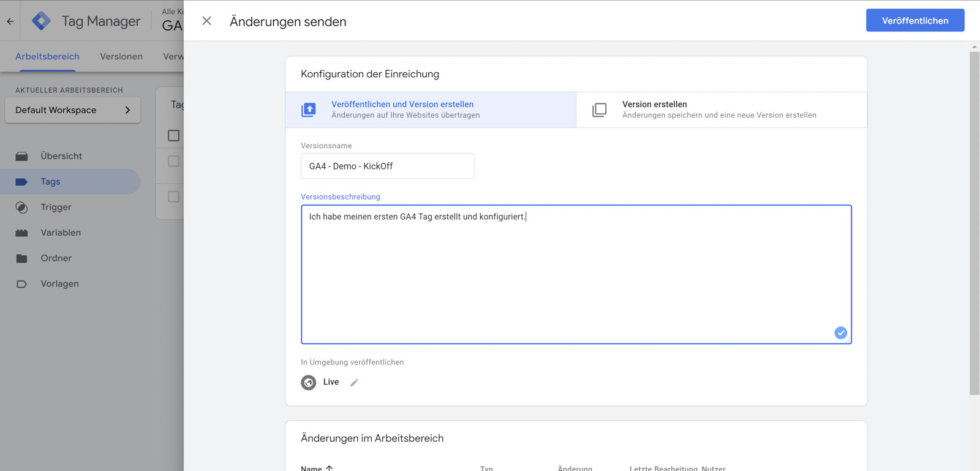Toggle the select-all tags checkbox
980x471 pixels.
[174, 135]
